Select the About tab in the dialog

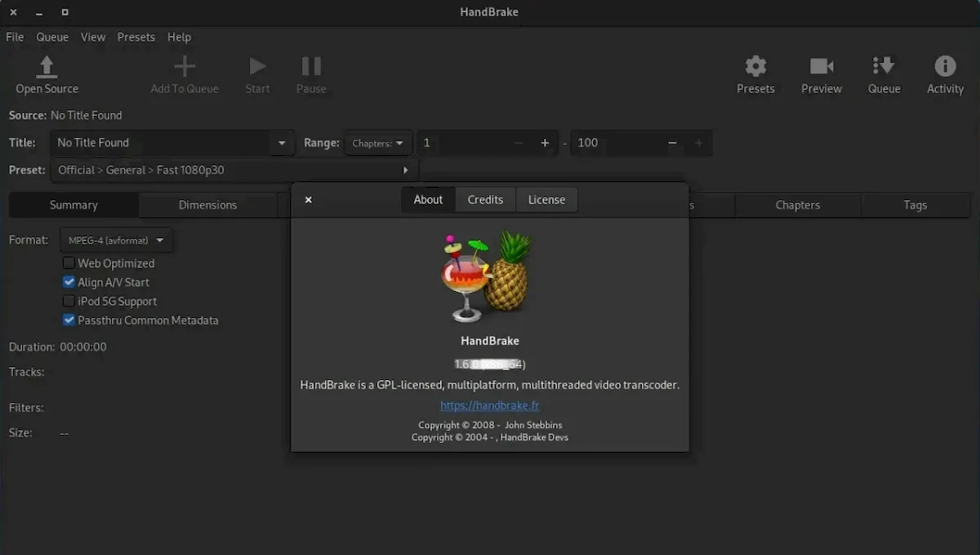coord(428,199)
